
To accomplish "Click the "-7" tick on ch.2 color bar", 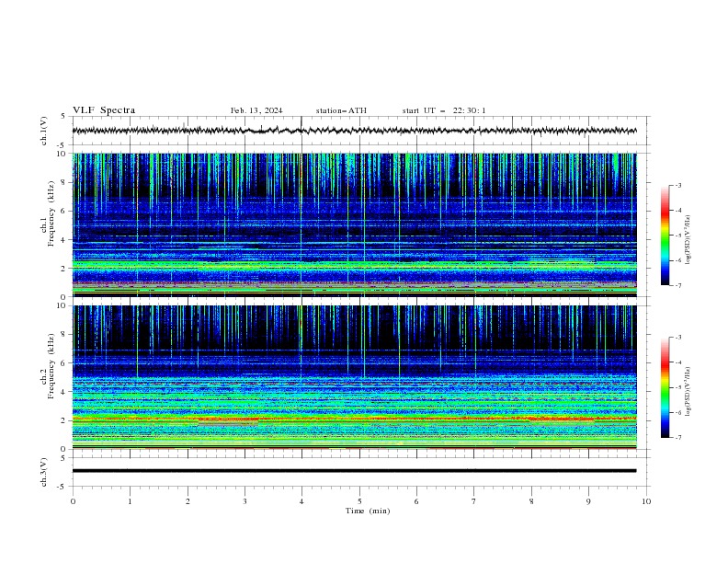I will coord(677,438).
